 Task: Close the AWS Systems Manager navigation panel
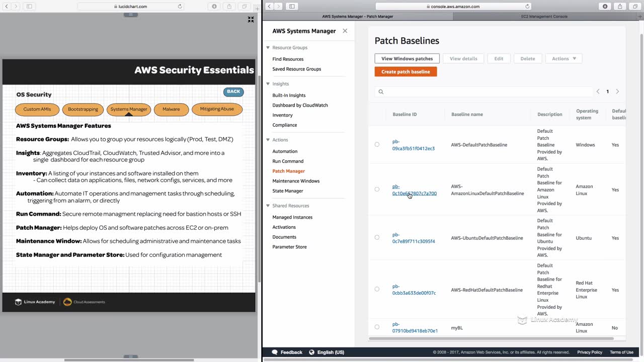point(345,31)
